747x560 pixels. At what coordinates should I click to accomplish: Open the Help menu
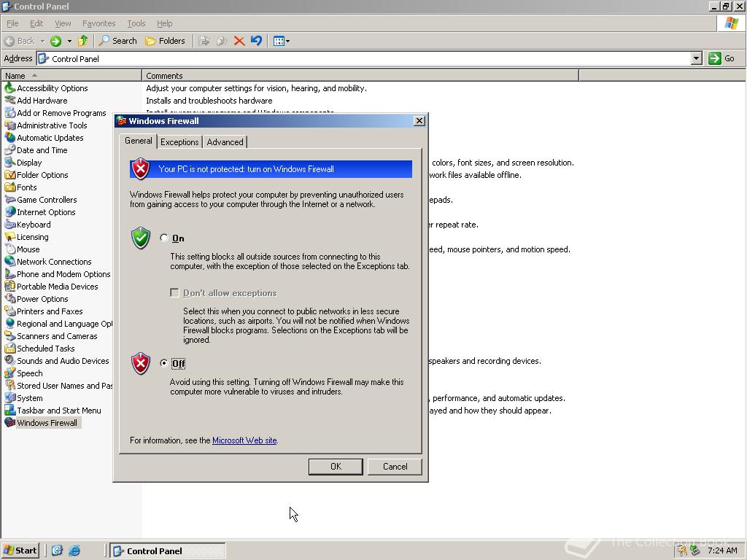click(x=164, y=23)
